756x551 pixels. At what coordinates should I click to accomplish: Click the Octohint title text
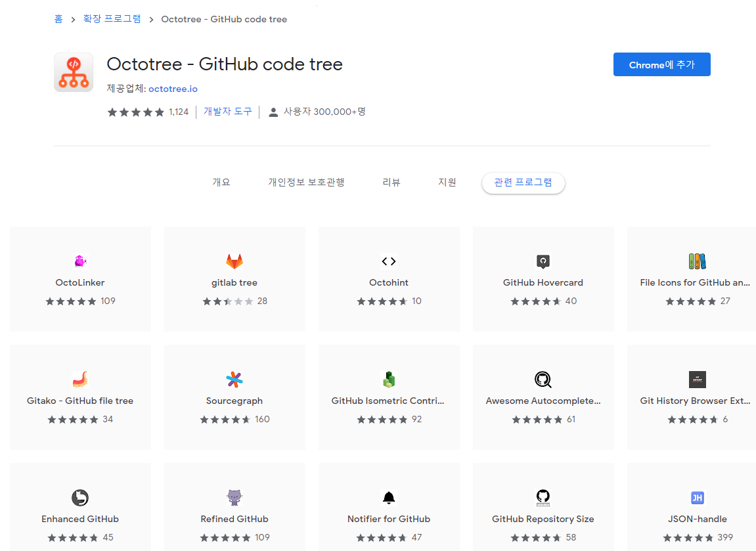389,282
